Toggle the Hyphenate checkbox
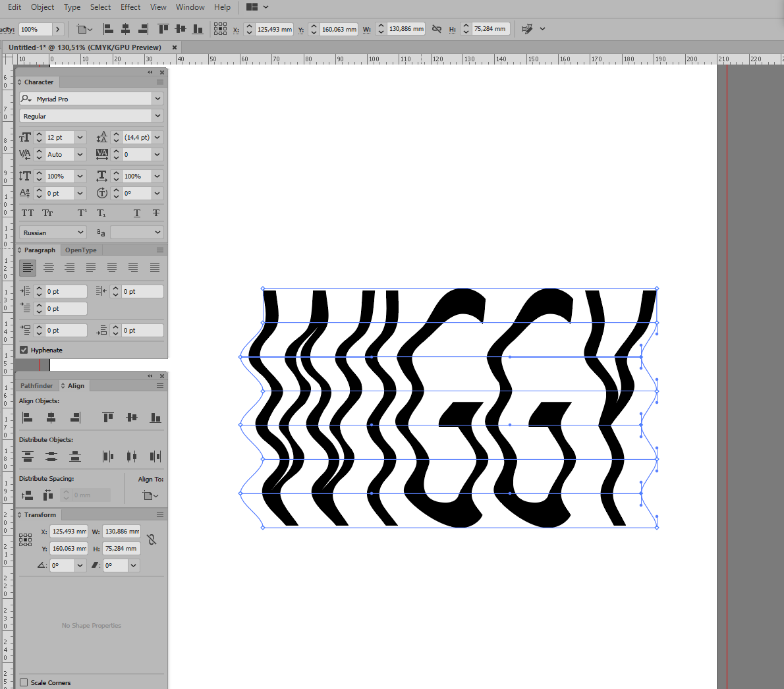Screen dimensions: 784x689 tap(24, 350)
